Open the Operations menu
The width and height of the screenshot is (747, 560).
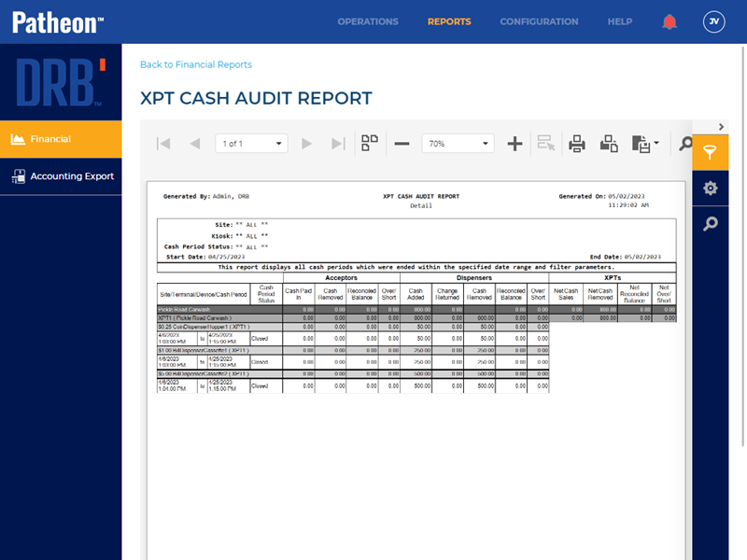point(368,21)
